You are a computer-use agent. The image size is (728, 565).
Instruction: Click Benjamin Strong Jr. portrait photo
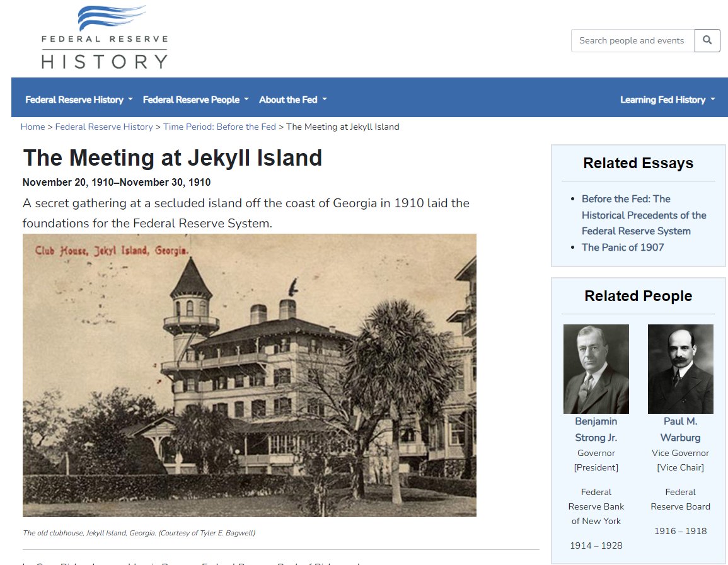click(596, 368)
